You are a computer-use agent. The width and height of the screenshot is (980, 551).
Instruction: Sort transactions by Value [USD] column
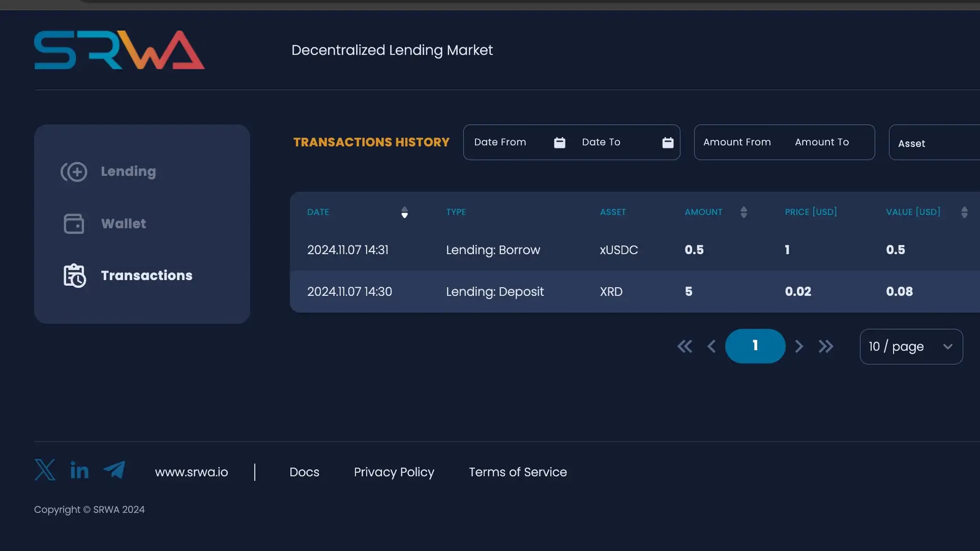click(964, 212)
